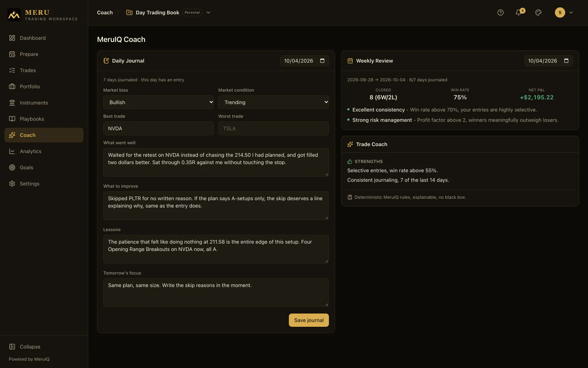Go to Dashboard in sidebar

point(44,38)
